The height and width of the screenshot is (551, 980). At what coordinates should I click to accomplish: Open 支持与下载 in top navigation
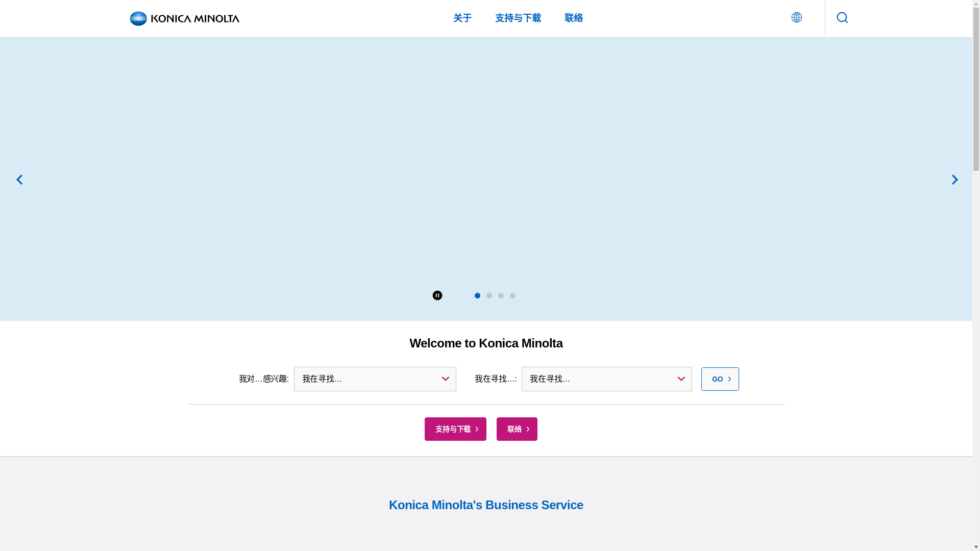click(x=518, y=18)
